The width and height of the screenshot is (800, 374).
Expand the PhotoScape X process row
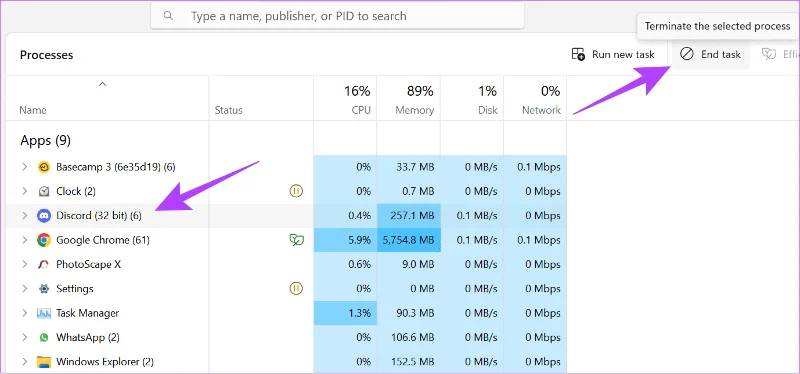(24, 264)
